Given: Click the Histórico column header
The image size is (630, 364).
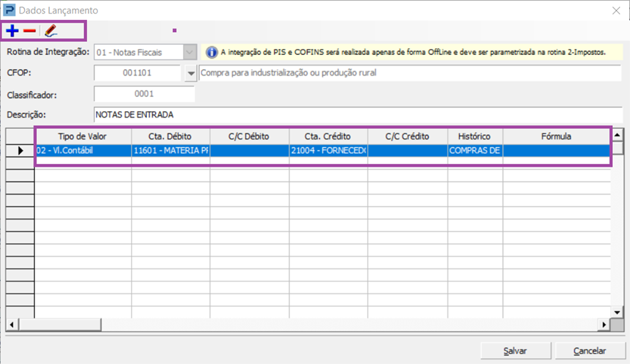Looking at the screenshot, I should click(475, 137).
